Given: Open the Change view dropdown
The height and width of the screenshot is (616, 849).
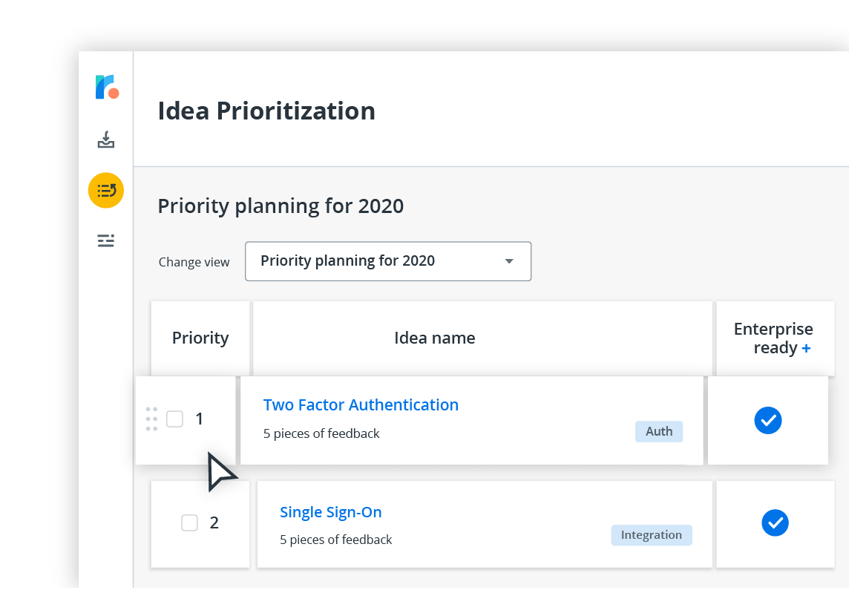Looking at the screenshot, I should [387, 261].
